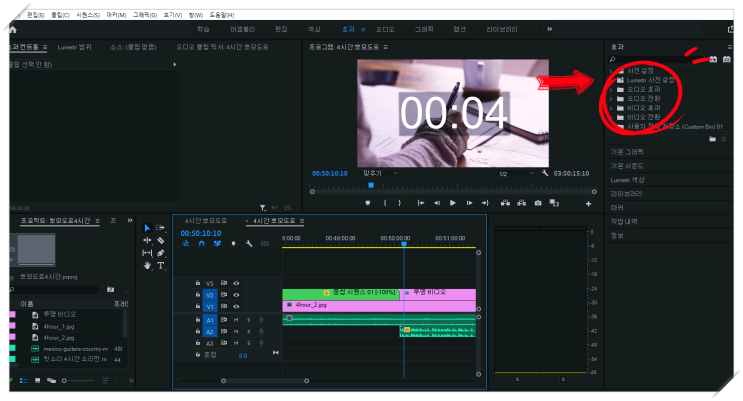Click filter funnel icon in Effect Controls

pyautogui.click(x=263, y=208)
